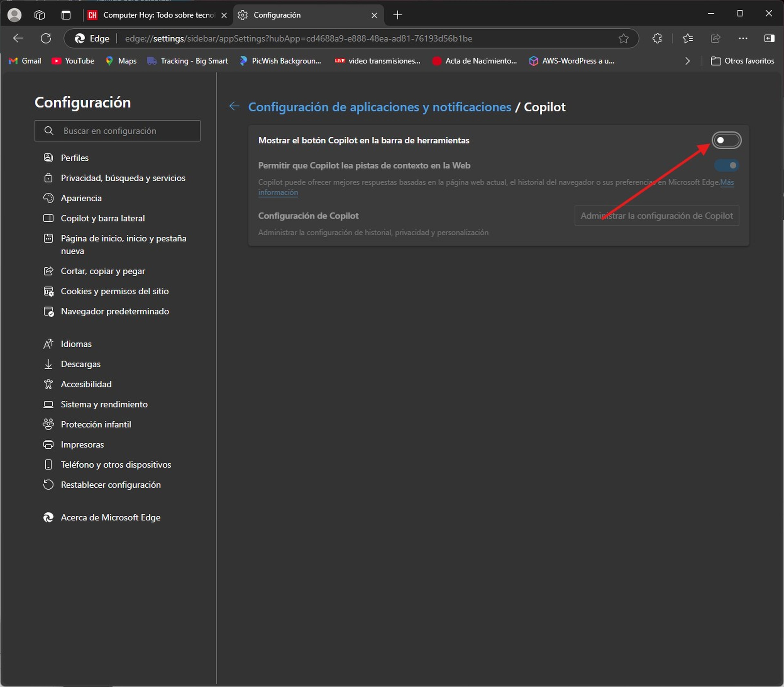Click the Buscar en configuración search field
Screen dimensions: 784x687
117,131
